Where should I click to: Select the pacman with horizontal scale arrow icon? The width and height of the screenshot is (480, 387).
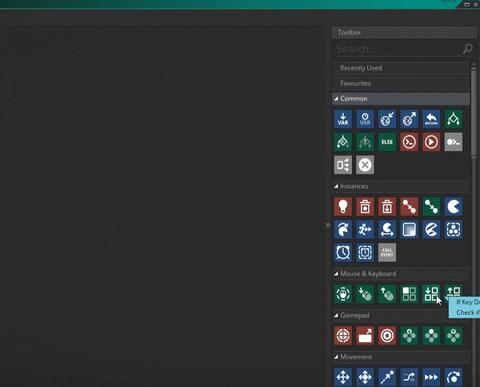point(387,229)
